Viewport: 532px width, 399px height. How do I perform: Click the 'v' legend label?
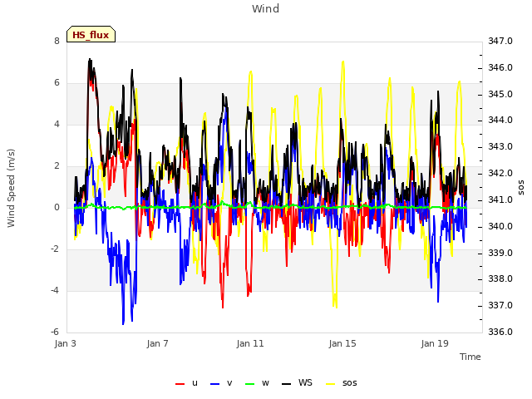(x=229, y=383)
